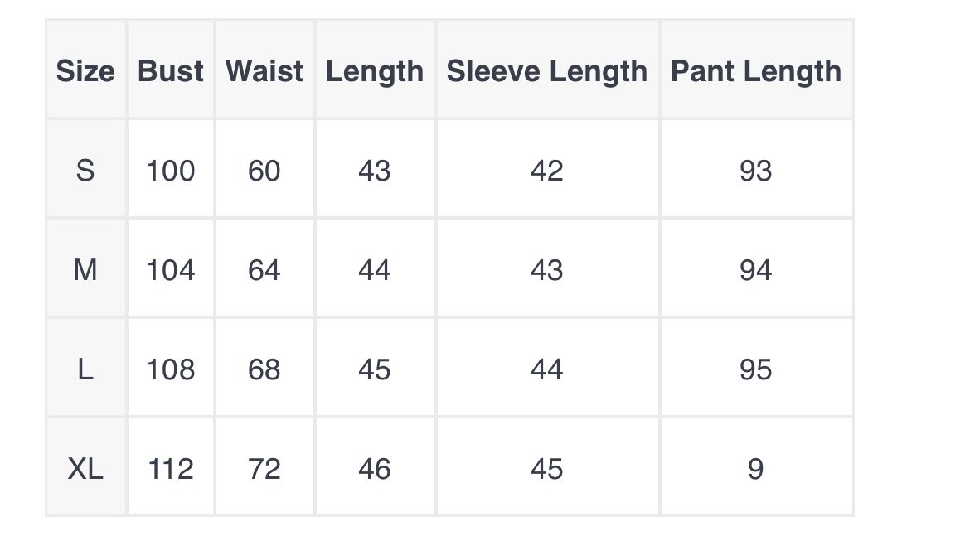The width and height of the screenshot is (970, 560).
Task: Click the Size column header
Action: tap(85, 70)
